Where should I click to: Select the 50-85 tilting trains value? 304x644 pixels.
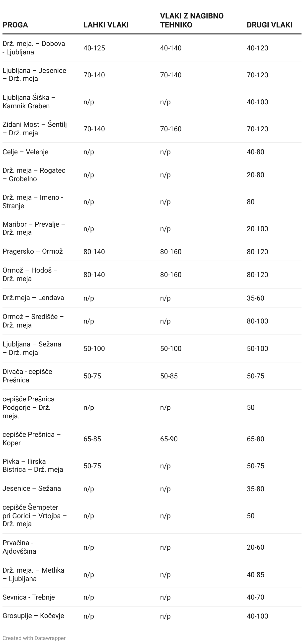[x=169, y=376]
